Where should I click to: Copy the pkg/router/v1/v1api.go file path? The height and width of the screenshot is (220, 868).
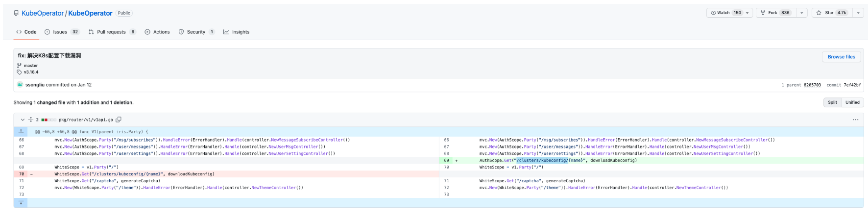coord(119,120)
